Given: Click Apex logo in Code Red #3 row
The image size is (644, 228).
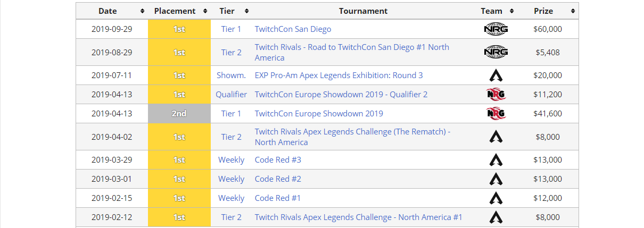Looking at the screenshot, I should click(496, 160).
